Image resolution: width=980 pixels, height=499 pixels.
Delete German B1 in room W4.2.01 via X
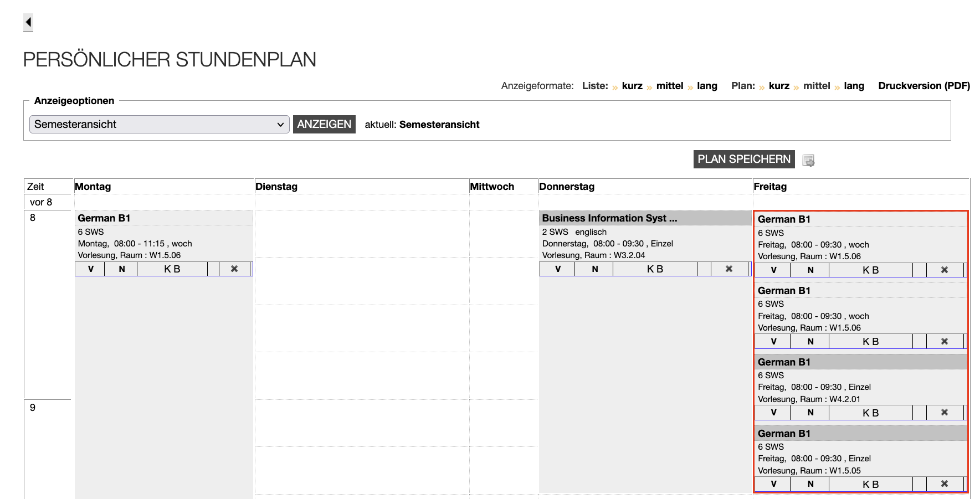pos(945,413)
